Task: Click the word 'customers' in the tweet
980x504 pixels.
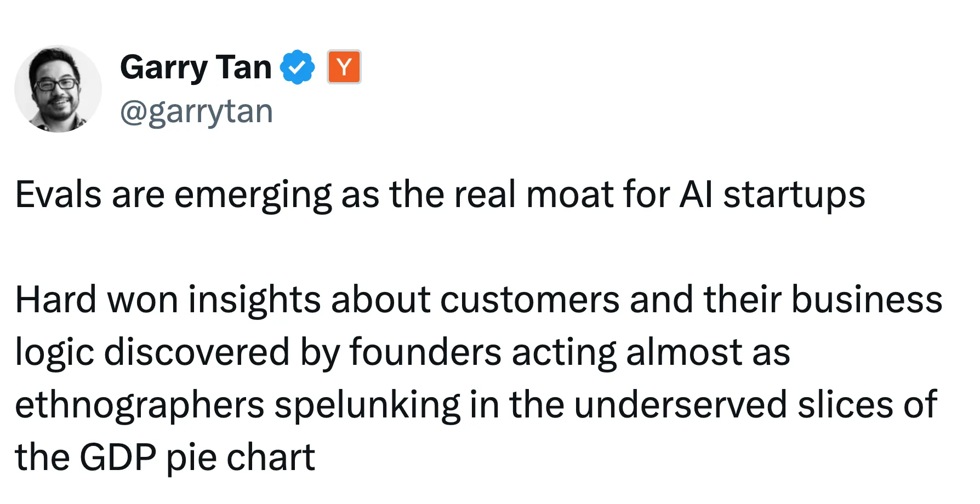Action: (530, 300)
